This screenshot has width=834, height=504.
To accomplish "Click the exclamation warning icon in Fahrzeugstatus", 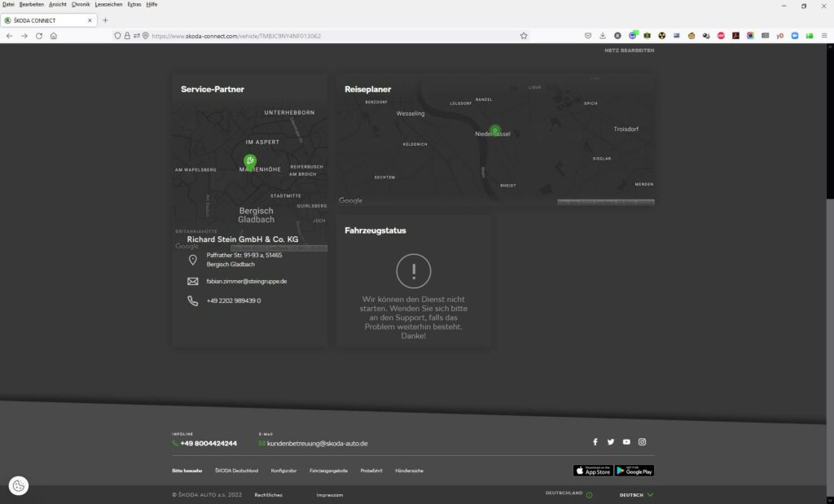I will (413, 271).
